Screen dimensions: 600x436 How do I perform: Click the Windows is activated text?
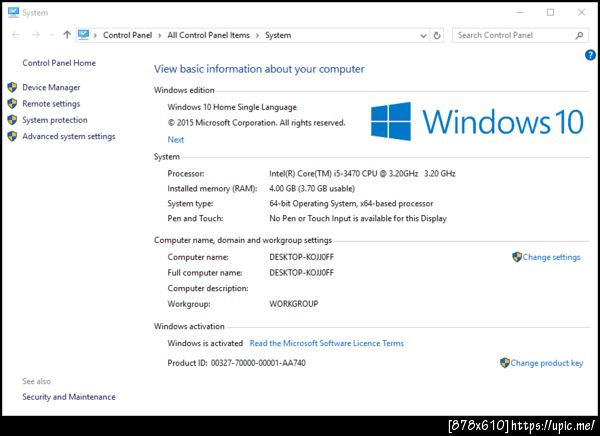(205, 343)
